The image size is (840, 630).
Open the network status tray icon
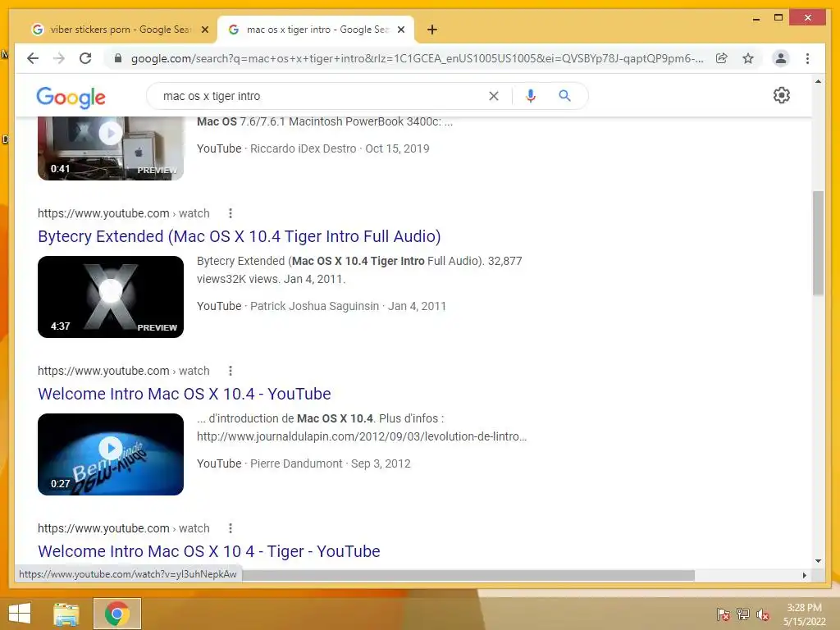743,614
